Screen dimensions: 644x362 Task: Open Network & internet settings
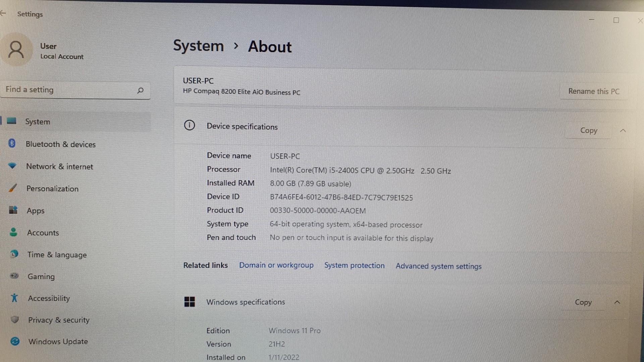[60, 167]
